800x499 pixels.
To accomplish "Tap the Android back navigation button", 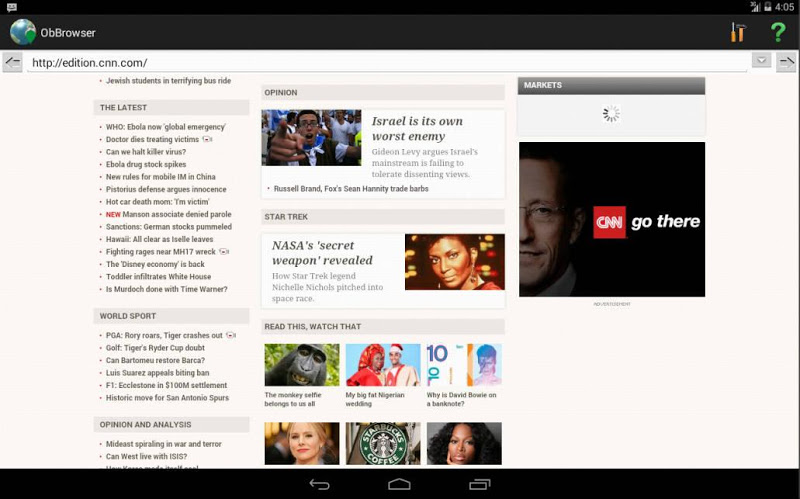I will [x=319, y=484].
